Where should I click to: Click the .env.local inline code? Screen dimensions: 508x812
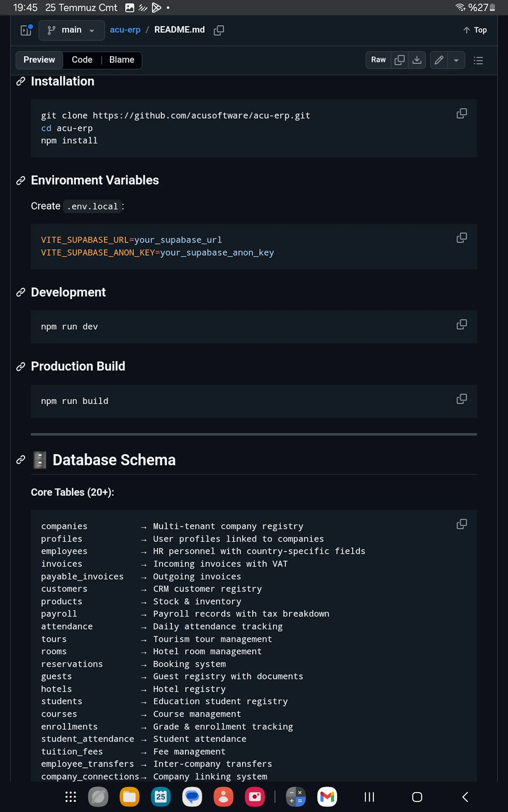[92, 206]
